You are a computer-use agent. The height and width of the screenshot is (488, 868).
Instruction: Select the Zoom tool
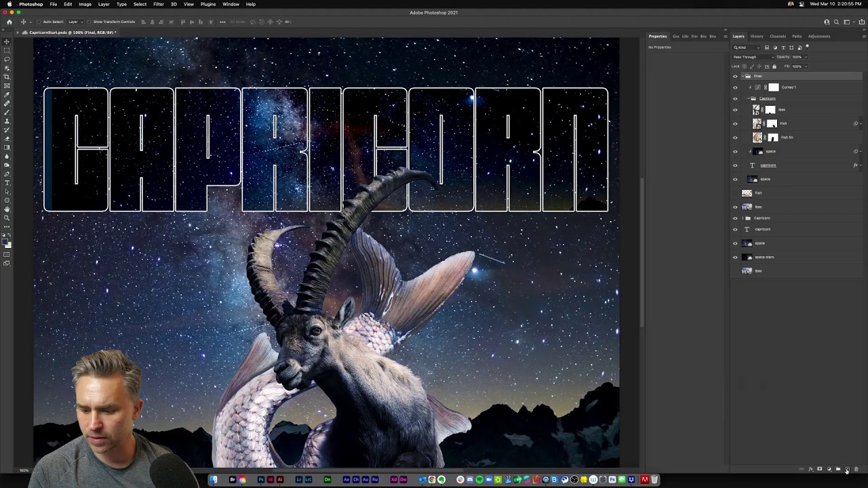point(7,218)
